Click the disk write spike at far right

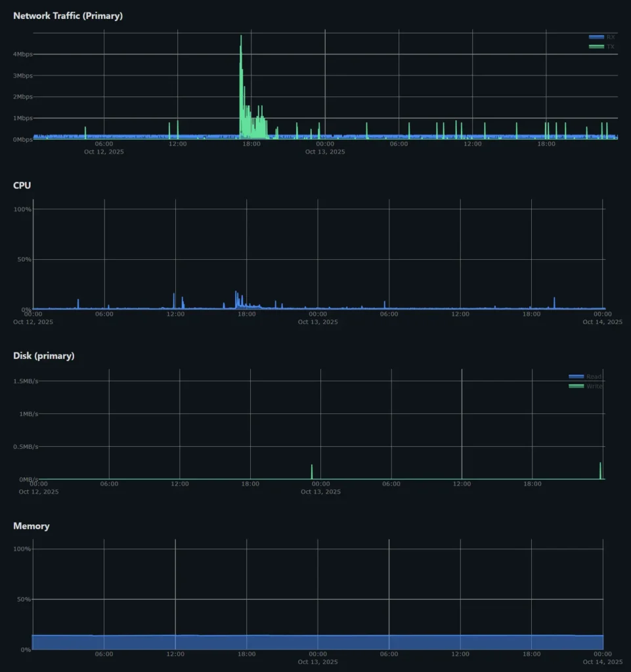pos(600,470)
